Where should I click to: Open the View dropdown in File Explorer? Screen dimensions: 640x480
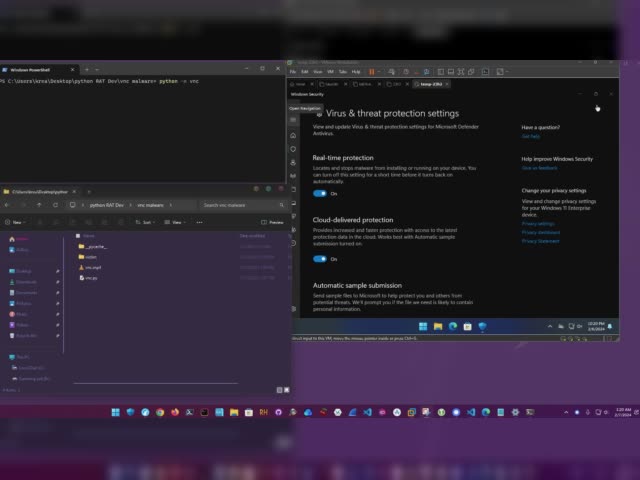point(175,222)
